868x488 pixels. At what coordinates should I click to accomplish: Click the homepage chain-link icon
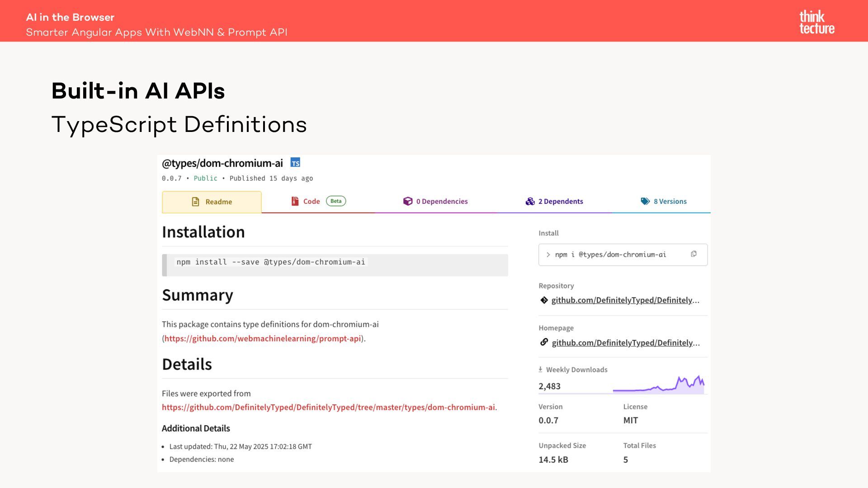pyautogui.click(x=544, y=342)
